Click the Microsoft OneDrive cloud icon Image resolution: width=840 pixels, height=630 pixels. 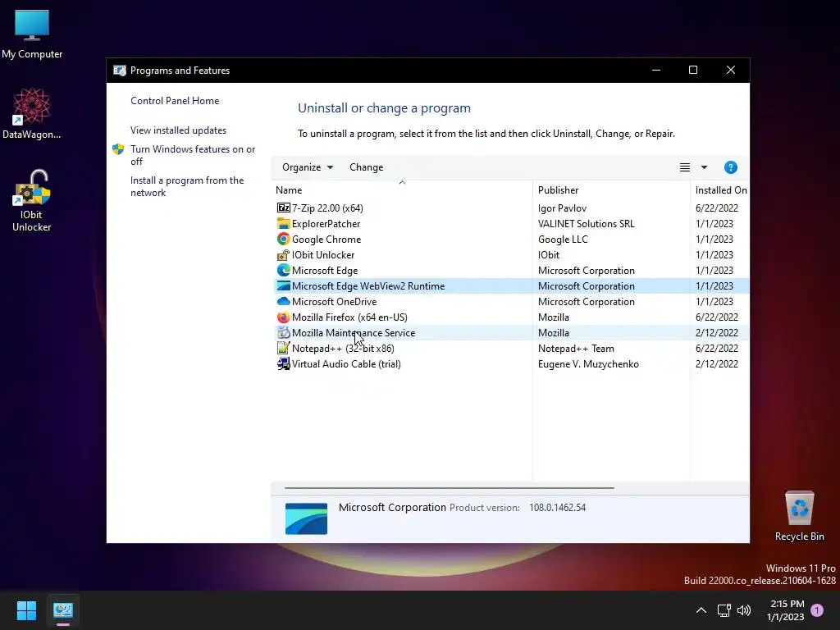pyautogui.click(x=283, y=302)
